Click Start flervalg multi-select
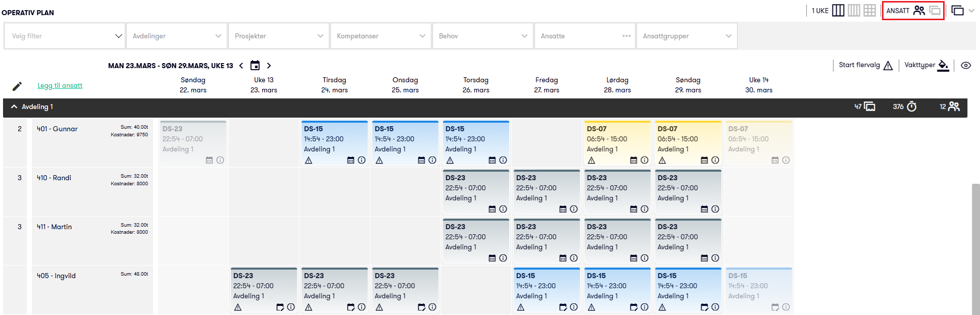 click(x=865, y=65)
